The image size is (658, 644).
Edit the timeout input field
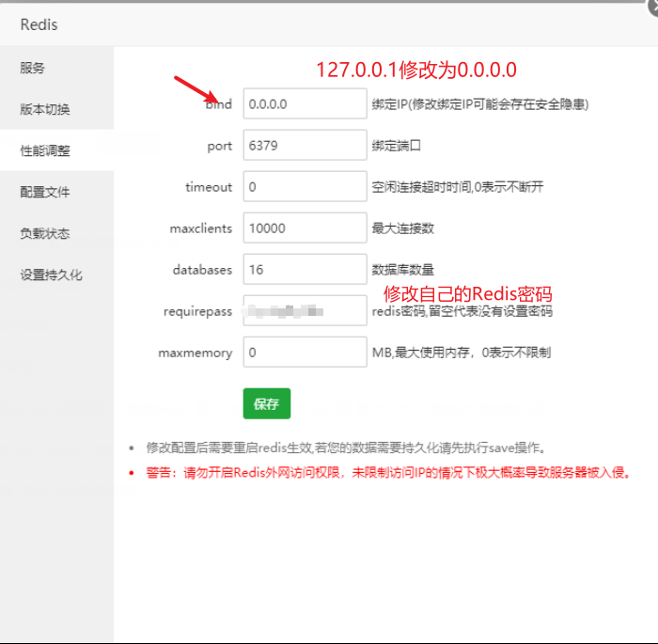click(x=305, y=186)
